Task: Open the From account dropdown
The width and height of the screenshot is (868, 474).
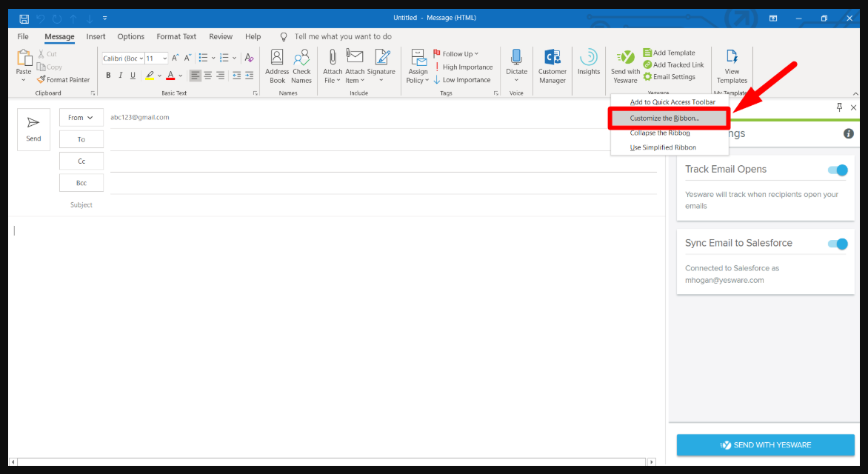Action: tap(81, 118)
